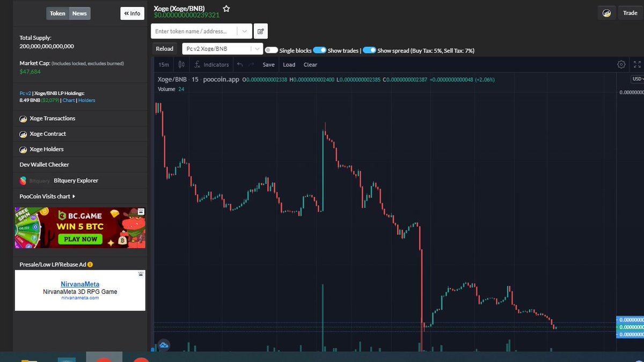Click the cloud icon at chart bottom
644x362 pixels.
click(164, 345)
